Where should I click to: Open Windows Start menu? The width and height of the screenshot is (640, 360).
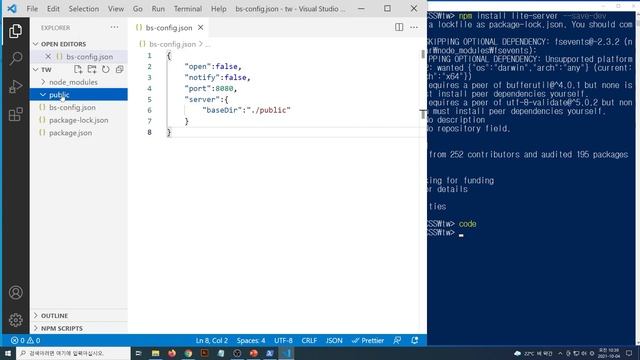8,353
